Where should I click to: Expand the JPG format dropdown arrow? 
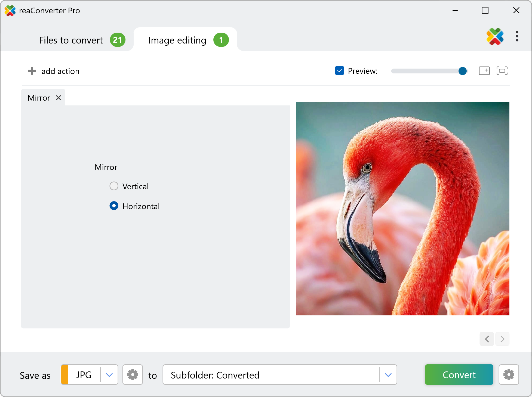[109, 375]
